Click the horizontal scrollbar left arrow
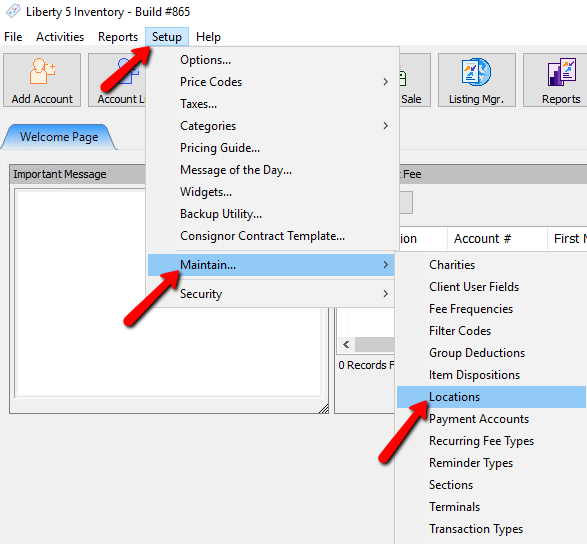This screenshot has width=587, height=544. coord(346,344)
